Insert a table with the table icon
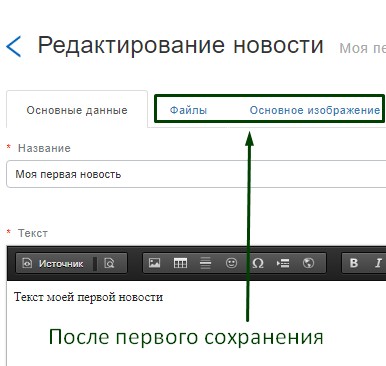Viewport: 386px width, 366px height. point(180,263)
